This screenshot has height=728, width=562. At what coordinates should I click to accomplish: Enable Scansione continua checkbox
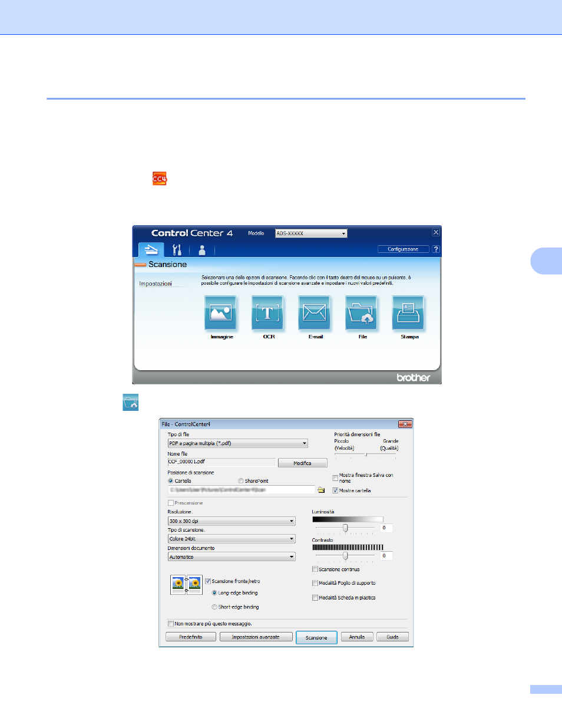click(x=315, y=569)
